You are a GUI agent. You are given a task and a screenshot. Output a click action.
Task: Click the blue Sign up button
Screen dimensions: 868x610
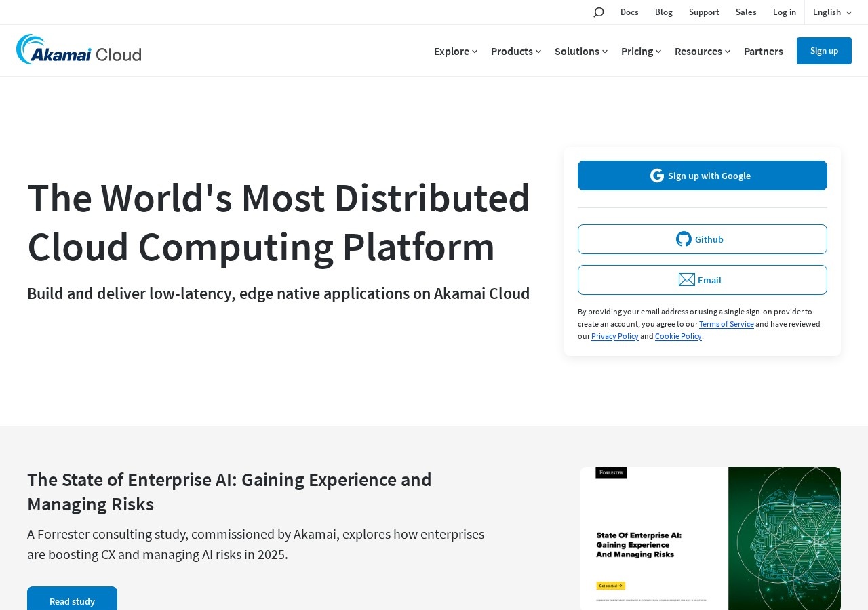click(x=824, y=51)
